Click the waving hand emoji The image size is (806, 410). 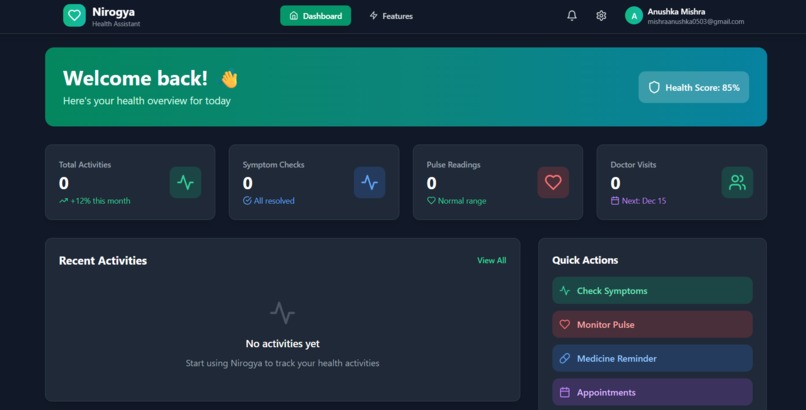[x=229, y=79]
